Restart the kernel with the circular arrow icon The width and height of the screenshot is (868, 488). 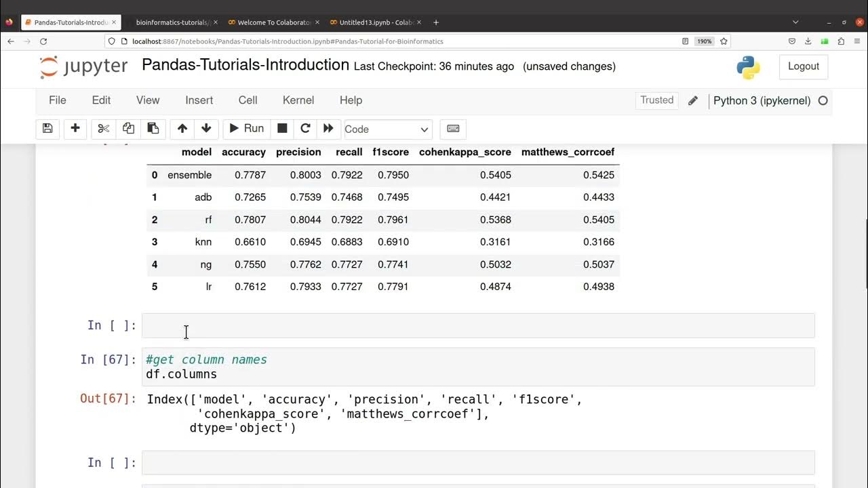[305, 129]
